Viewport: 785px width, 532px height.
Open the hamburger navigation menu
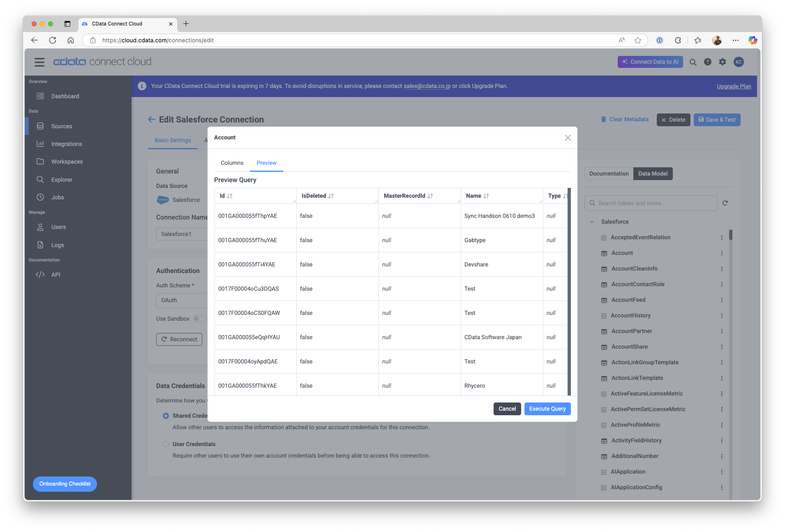[x=39, y=62]
